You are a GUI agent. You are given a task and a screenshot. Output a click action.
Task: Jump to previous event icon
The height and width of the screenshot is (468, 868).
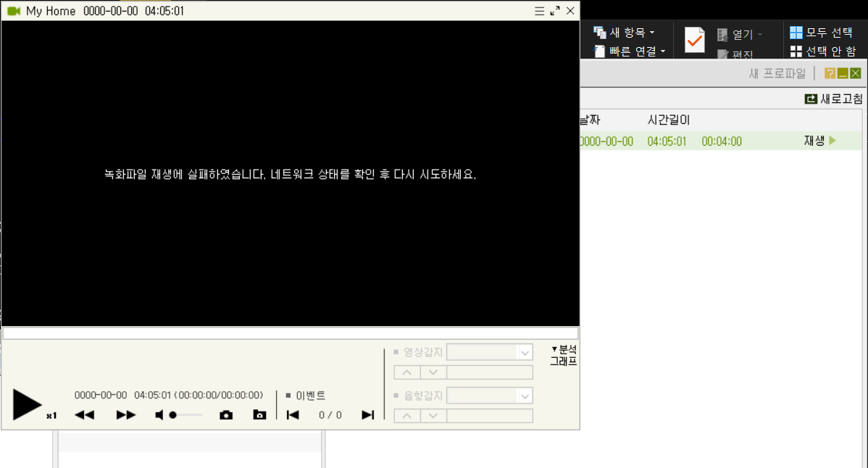293,415
